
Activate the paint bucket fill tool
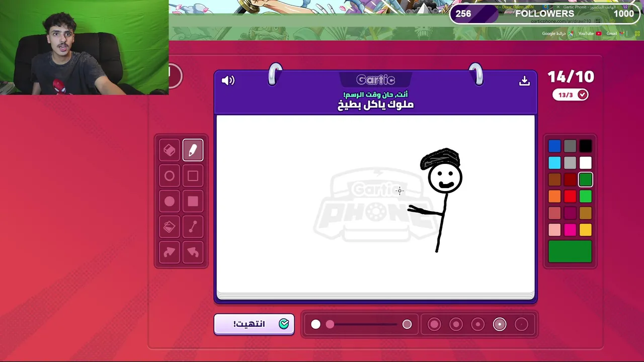[x=170, y=227]
